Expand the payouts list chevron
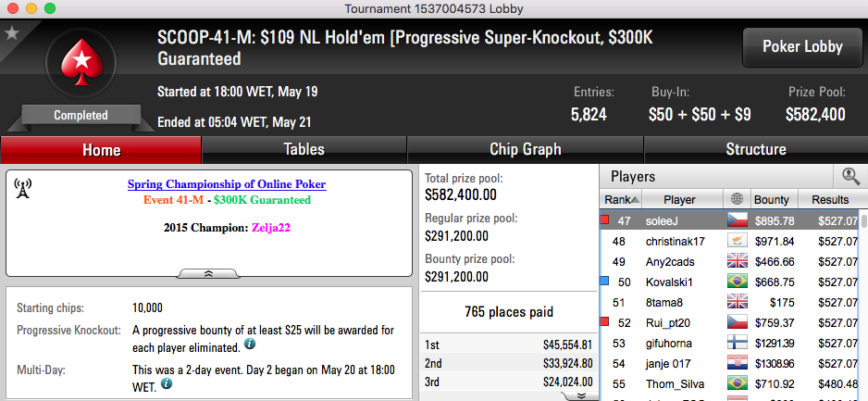This screenshot has width=868, height=401. pyautogui.click(x=581, y=395)
